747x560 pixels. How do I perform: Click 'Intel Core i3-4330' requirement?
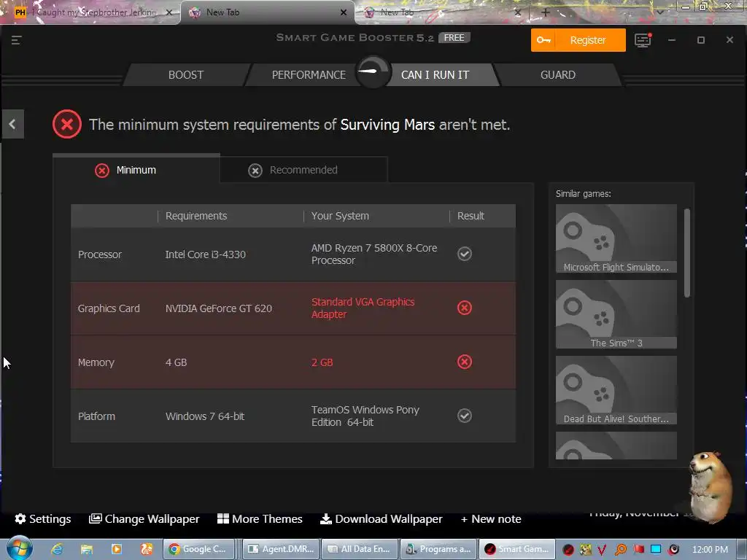coord(205,254)
